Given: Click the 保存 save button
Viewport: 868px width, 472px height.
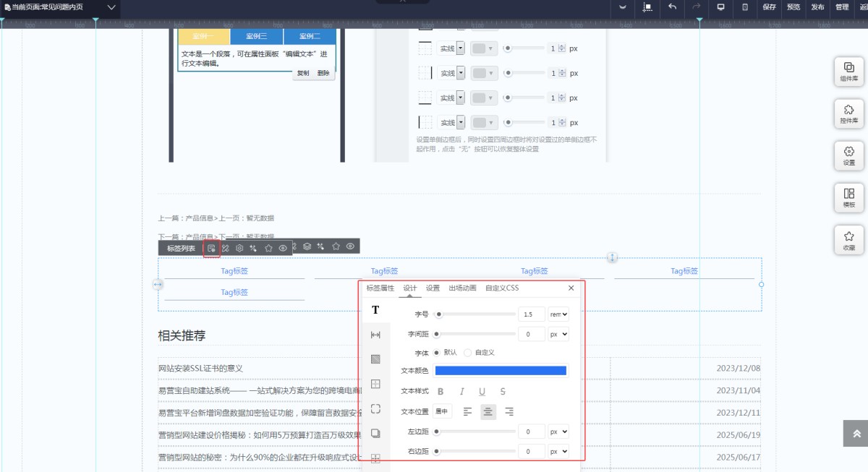Looking at the screenshot, I should (x=769, y=7).
